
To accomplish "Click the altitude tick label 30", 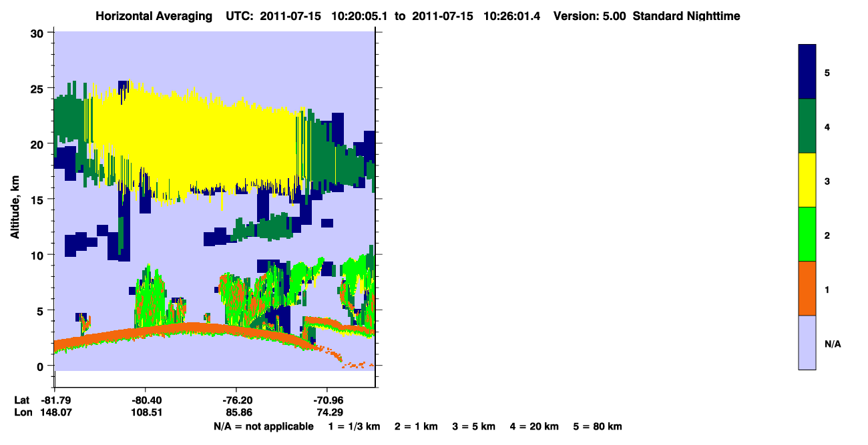I will 39,33.
